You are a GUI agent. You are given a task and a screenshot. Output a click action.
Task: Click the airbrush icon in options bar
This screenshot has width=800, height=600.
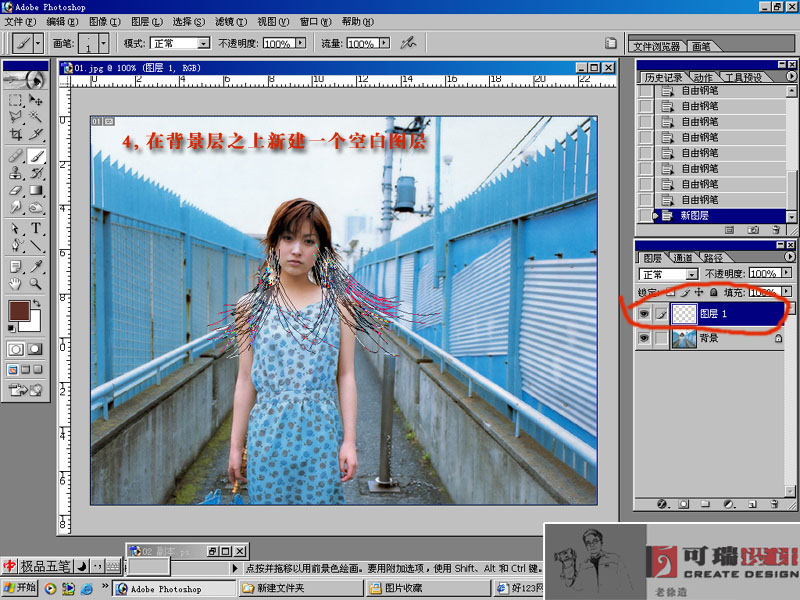408,43
